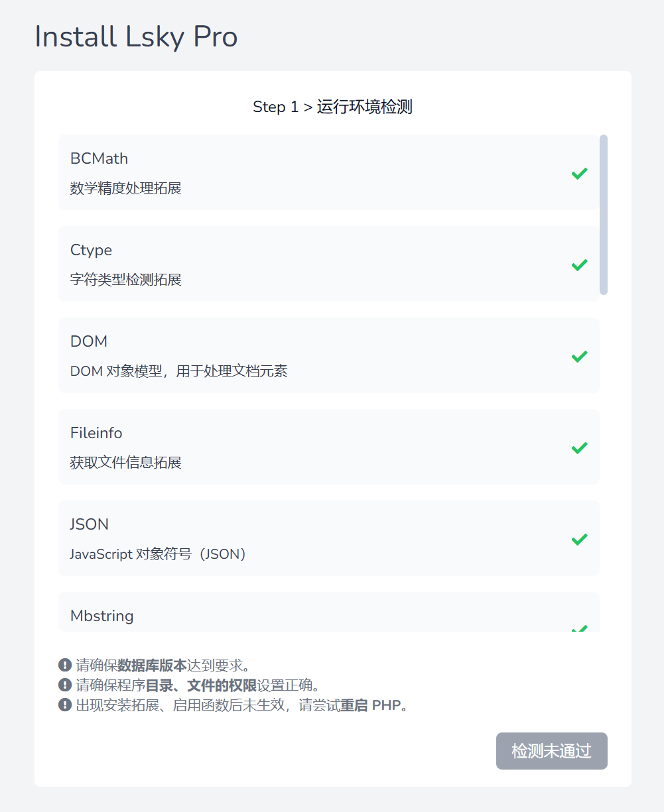Click the Ctype green checkmark icon
Viewport: 664px width, 812px height.
click(x=580, y=264)
